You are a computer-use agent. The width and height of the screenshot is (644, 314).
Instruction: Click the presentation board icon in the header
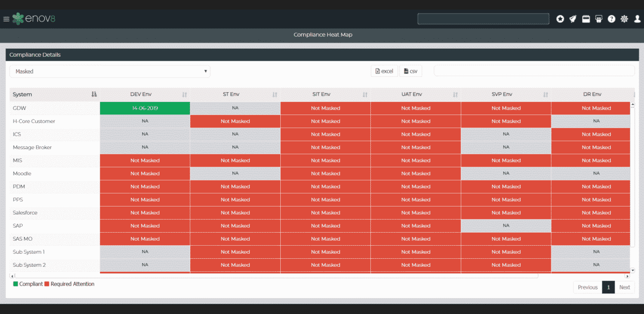(598, 19)
